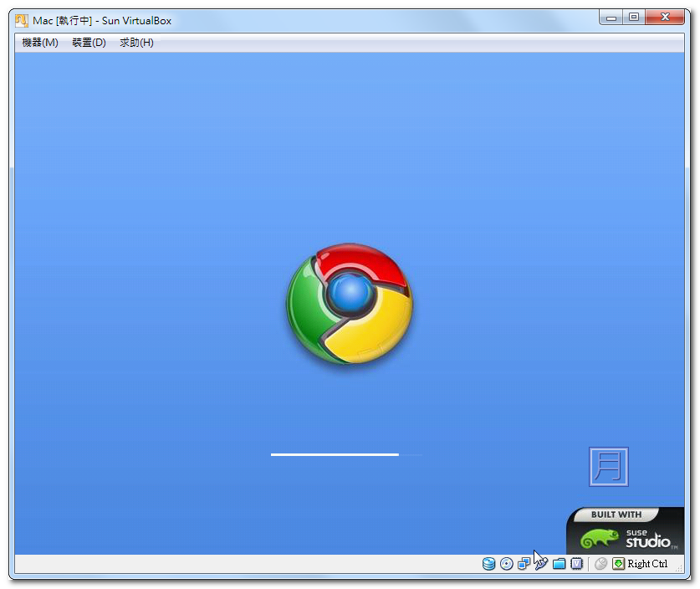Click the Chrome logo in guest screen

(x=350, y=304)
